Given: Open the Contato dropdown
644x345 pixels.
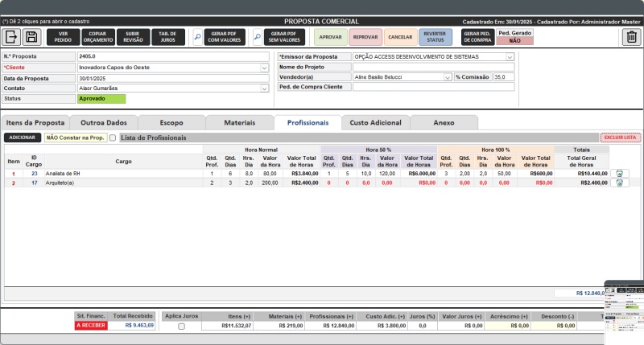Looking at the screenshot, I should pos(264,88).
